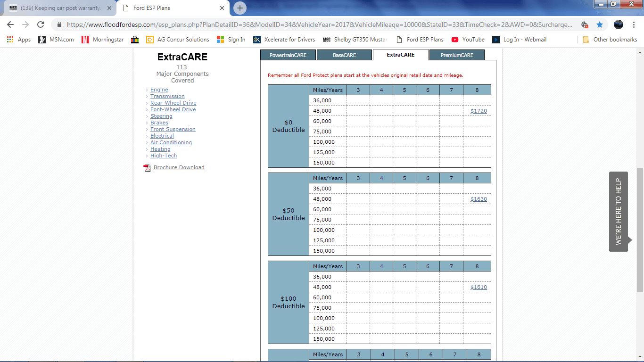The height and width of the screenshot is (362, 644).
Task: Open the Apps grid shortcut
Action: point(19,40)
